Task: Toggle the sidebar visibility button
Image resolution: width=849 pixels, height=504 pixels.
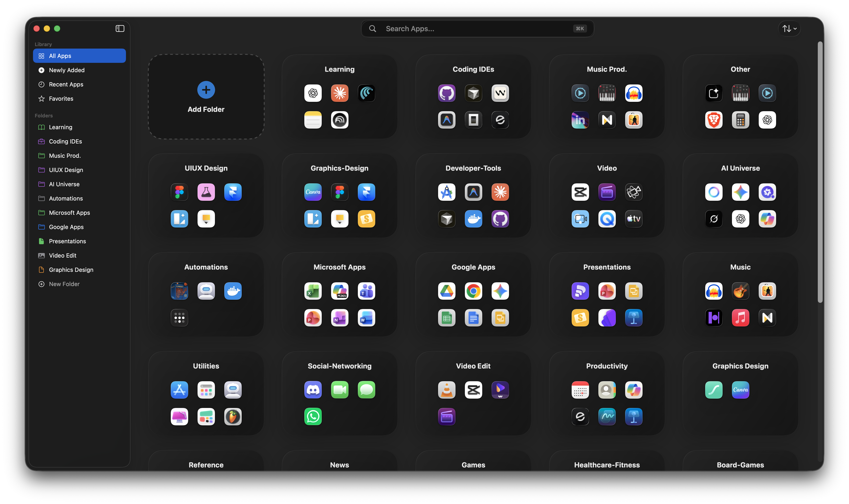Action: coord(120,29)
